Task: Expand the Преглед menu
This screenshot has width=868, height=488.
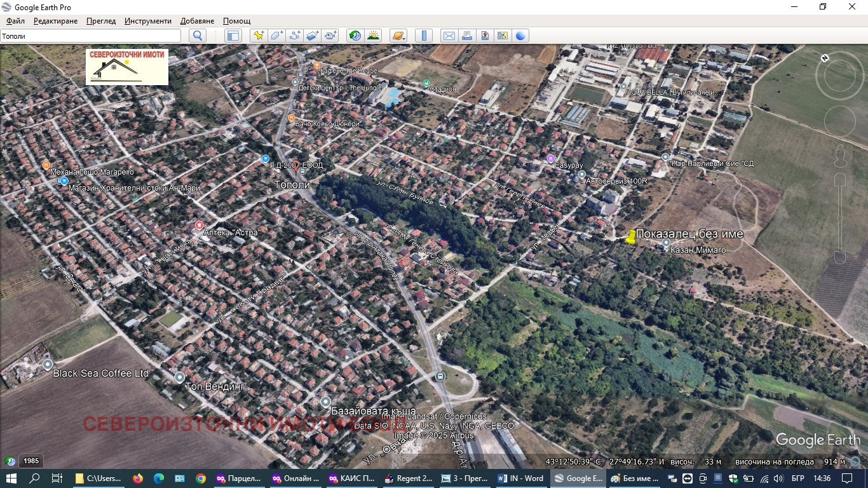Action: (101, 21)
